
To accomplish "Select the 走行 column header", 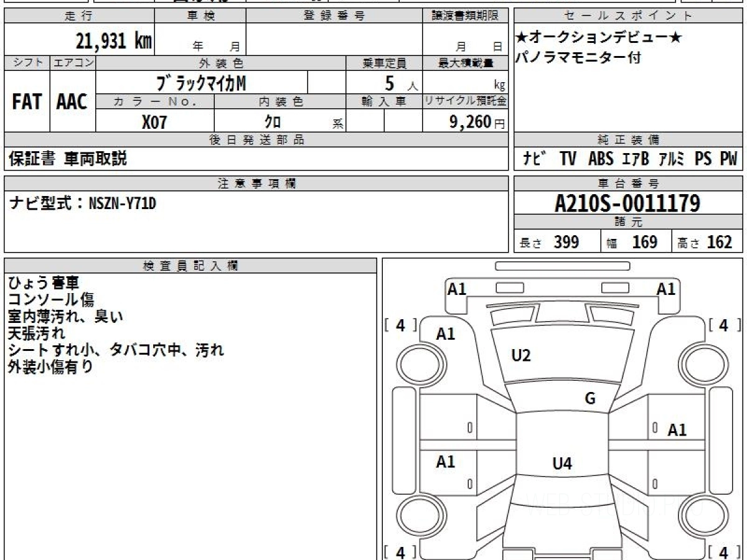I will (79, 16).
